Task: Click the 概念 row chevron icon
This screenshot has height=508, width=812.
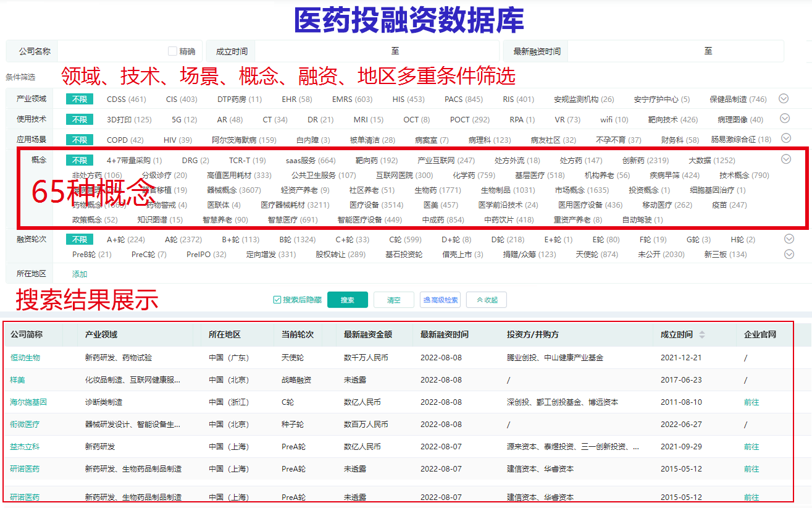Action: (x=785, y=159)
